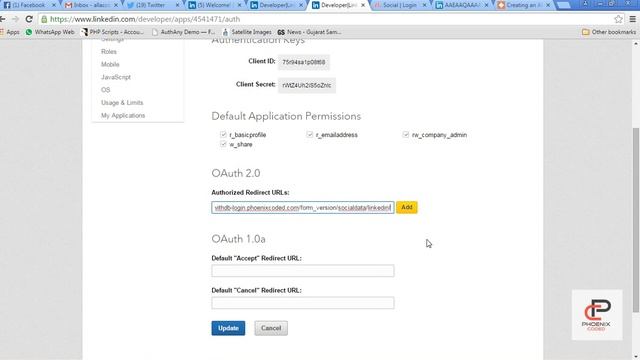Open PHP Scripts bookmark

pyautogui.click(x=113, y=32)
